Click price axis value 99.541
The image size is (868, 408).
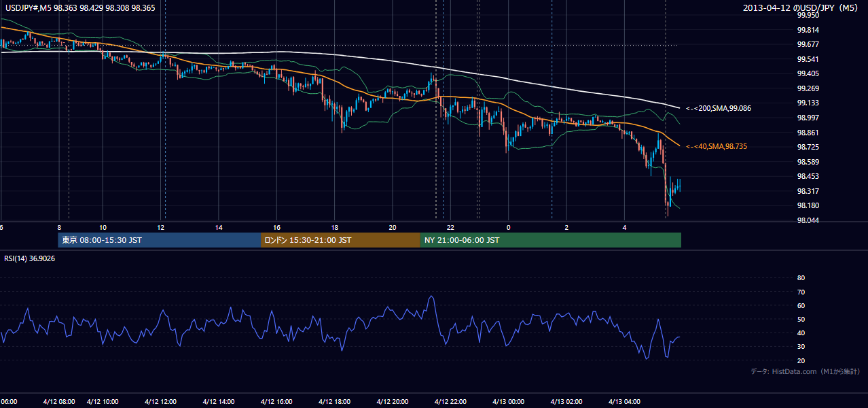tap(808, 59)
